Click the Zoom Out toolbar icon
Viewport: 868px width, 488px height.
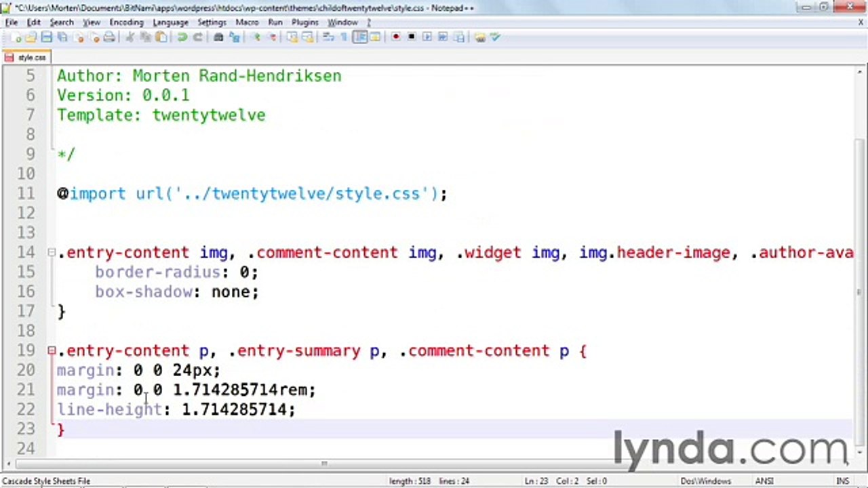tap(272, 37)
